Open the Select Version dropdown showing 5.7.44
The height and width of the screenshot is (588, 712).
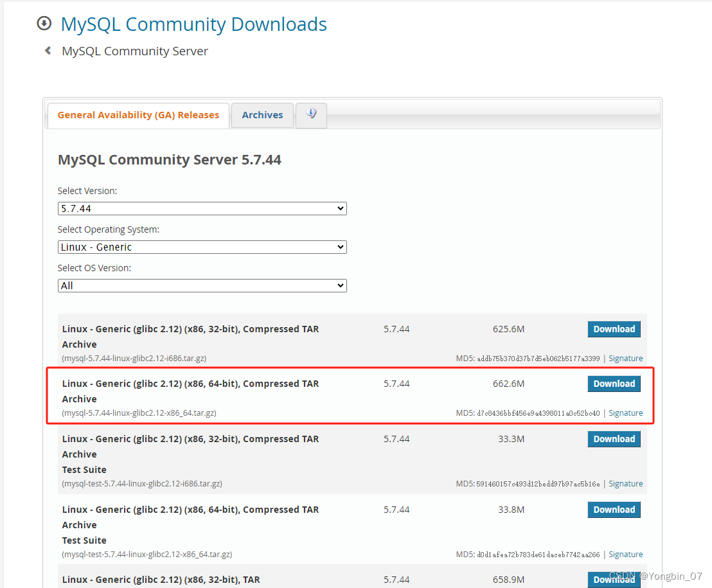[x=202, y=208]
